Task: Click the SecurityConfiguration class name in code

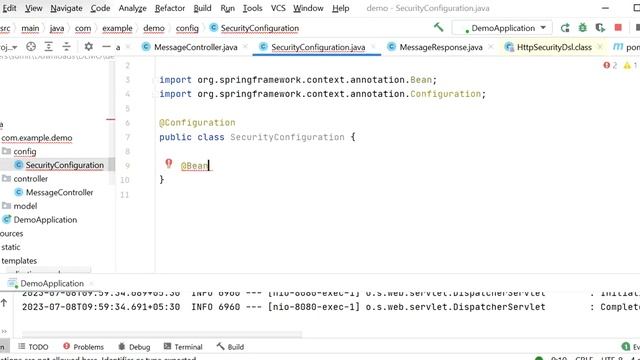Action: tap(287, 137)
